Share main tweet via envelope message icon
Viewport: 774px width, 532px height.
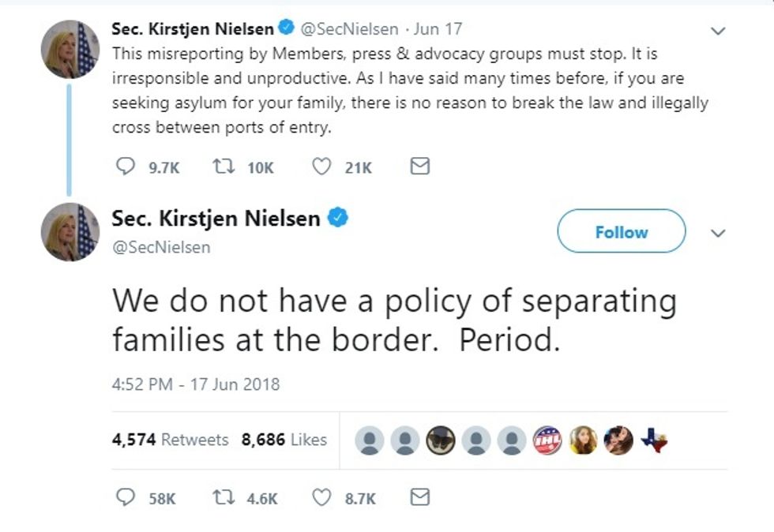420,497
